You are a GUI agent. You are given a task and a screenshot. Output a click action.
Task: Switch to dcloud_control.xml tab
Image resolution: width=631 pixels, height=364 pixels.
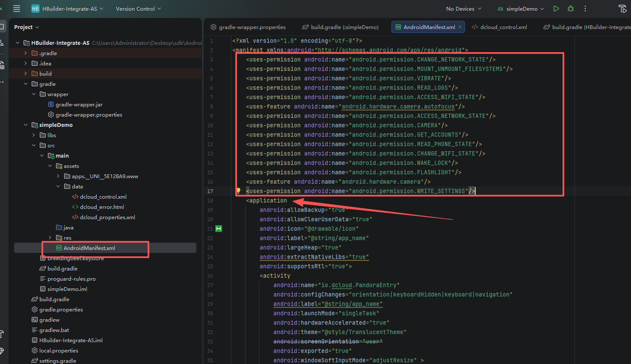(499, 27)
